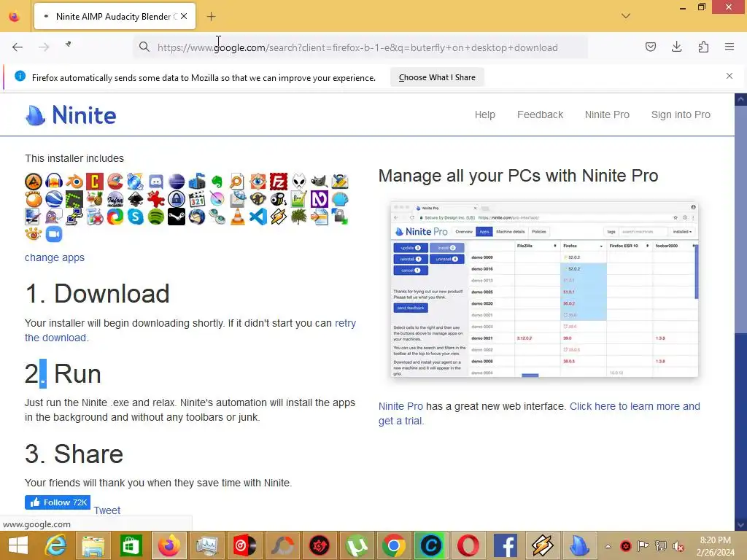The image size is (747, 560).
Task: Click the GIMP app icon
Action: coord(320,182)
